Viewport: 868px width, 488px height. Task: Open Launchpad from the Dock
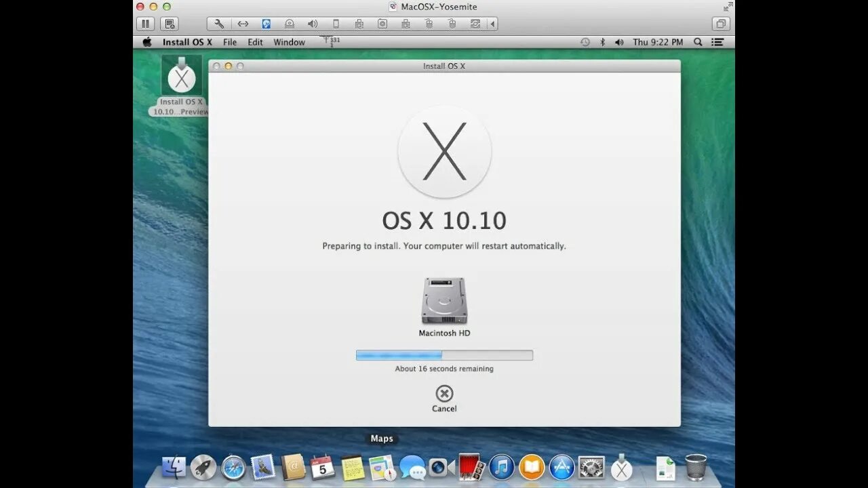[203, 467]
